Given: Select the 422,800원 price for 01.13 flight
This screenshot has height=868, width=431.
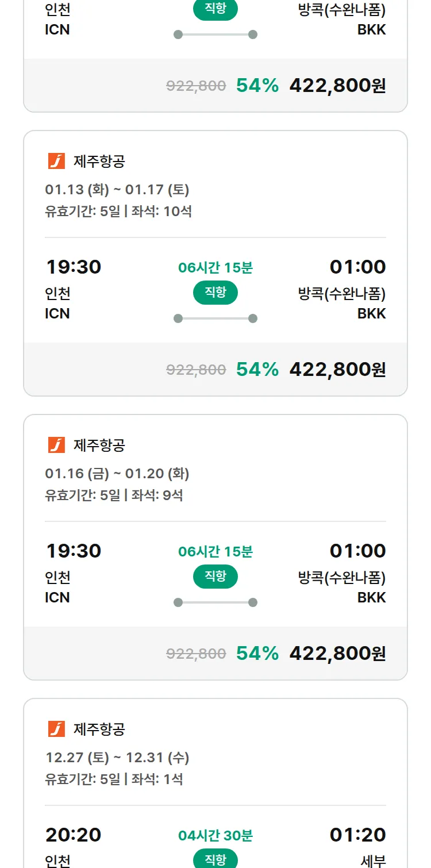Looking at the screenshot, I should coord(337,369).
